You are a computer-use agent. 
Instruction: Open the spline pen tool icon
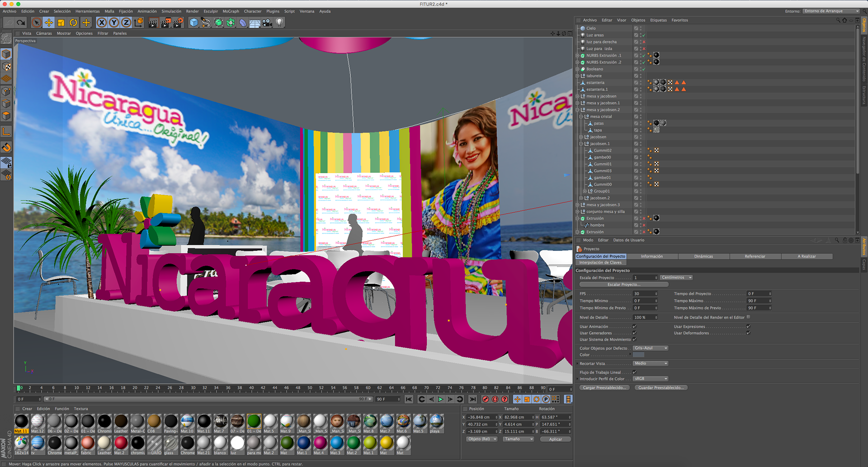pyautogui.click(x=206, y=22)
